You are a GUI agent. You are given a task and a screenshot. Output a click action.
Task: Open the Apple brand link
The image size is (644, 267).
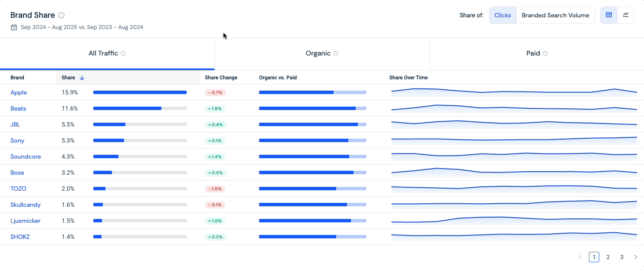[x=19, y=92]
